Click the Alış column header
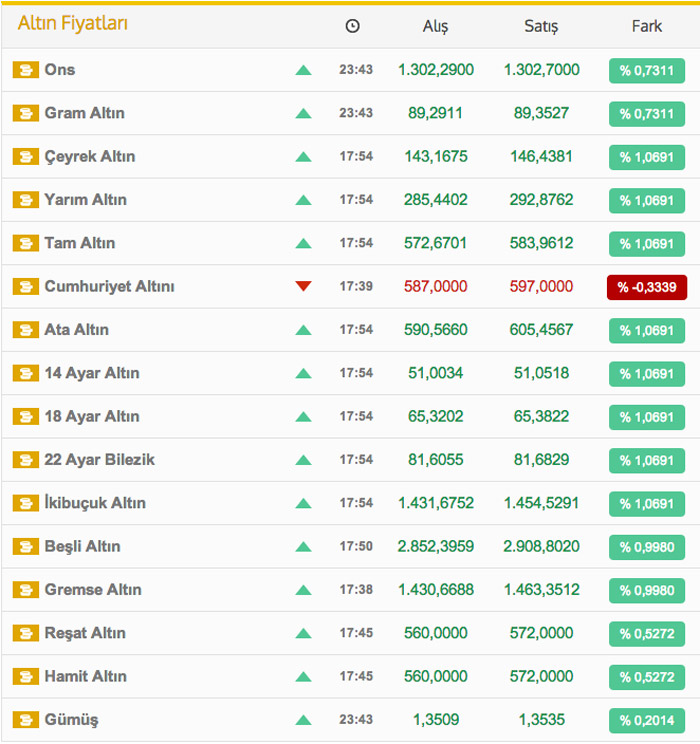This screenshot has height=744, width=700. (435, 27)
